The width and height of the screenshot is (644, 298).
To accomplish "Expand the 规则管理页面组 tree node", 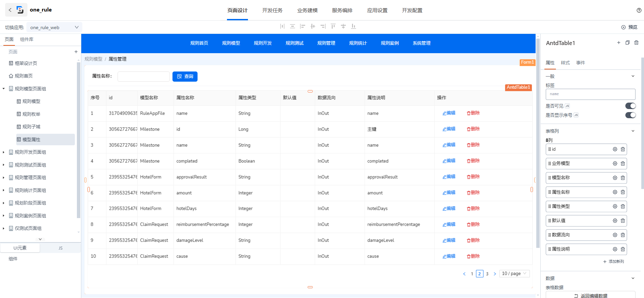I will (x=4, y=178).
